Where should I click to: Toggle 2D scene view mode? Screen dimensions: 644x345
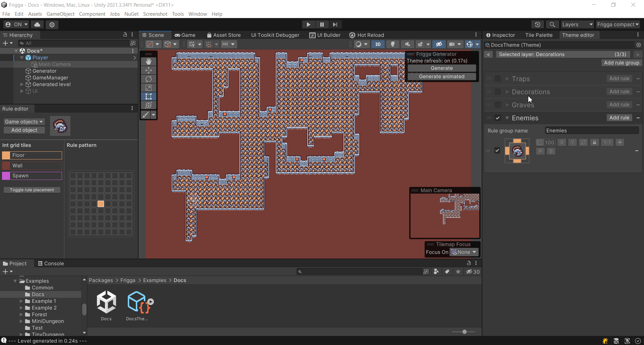click(x=378, y=44)
